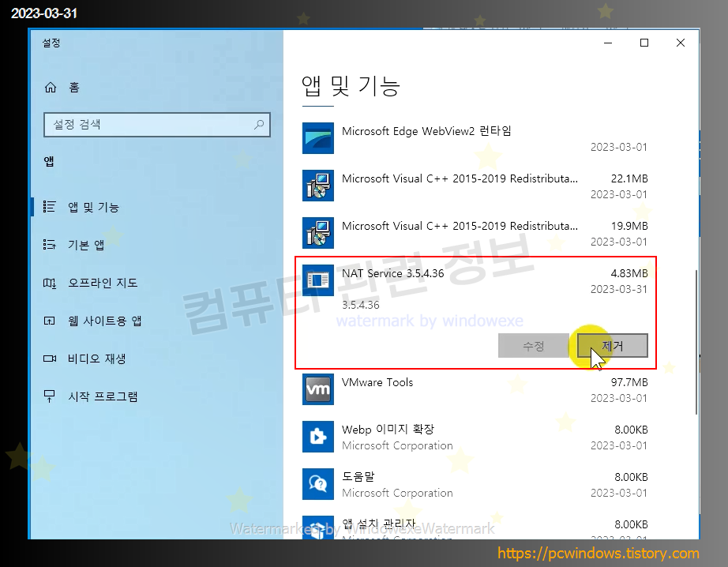The image size is (728, 567).
Task: Click the VMware Tools vm icon
Action: click(x=318, y=389)
